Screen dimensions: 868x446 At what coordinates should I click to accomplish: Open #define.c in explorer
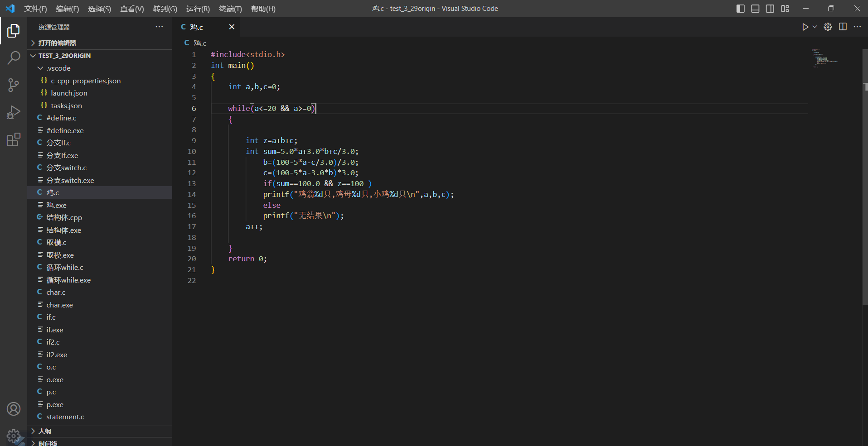tap(100, 118)
